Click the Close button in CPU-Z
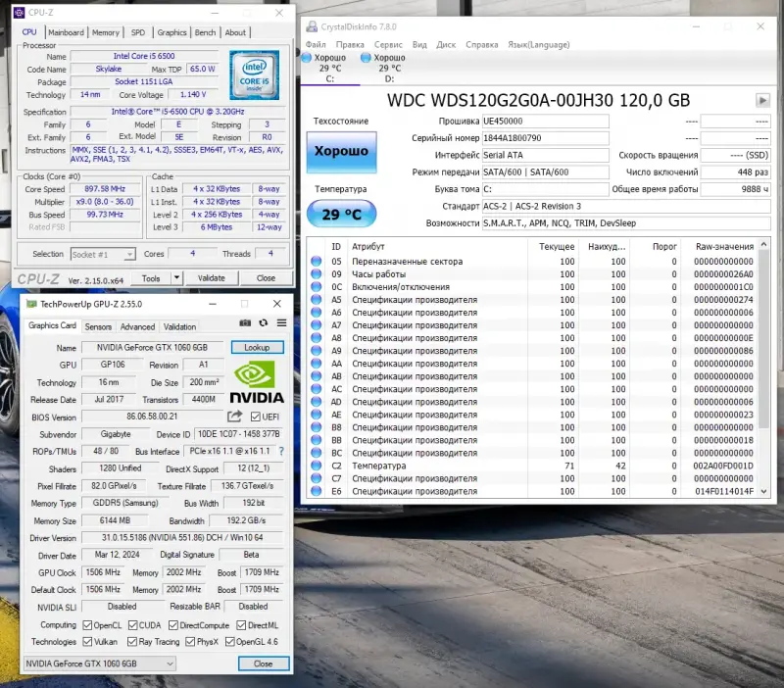Image resolution: width=784 pixels, height=688 pixels. [266, 278]
